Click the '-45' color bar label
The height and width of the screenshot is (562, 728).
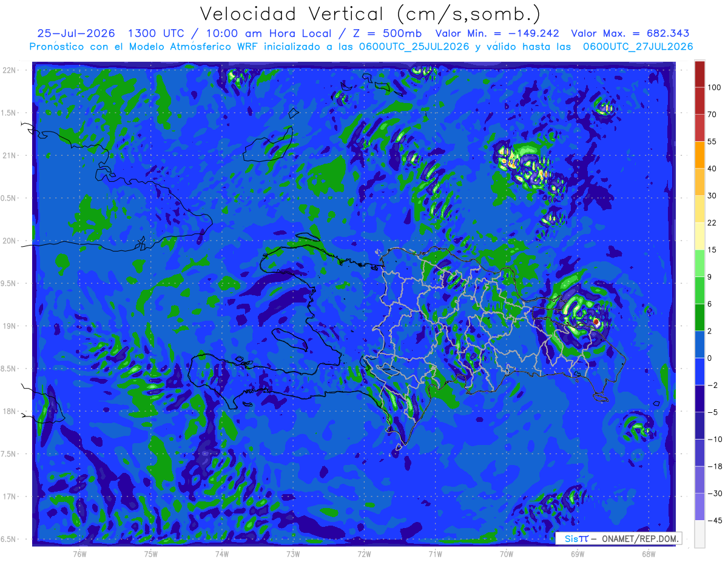[714, 521]
